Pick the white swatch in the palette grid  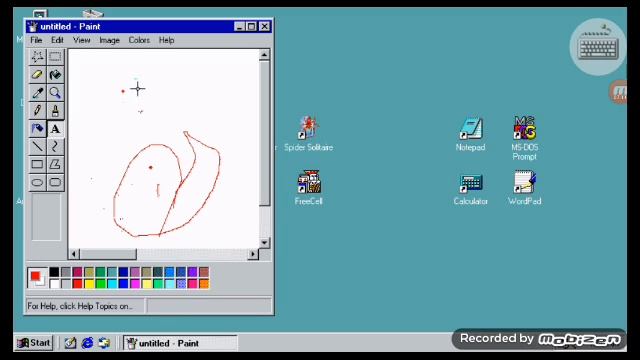tap(54, 283)
